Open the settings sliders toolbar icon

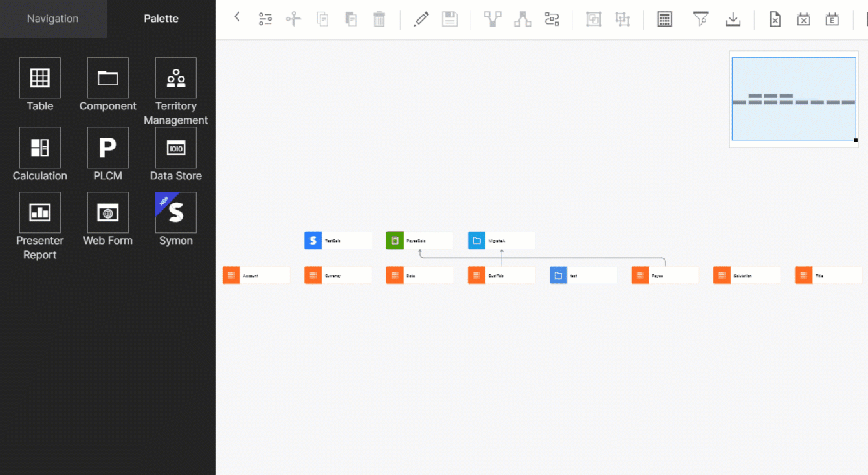coord(265,19)
